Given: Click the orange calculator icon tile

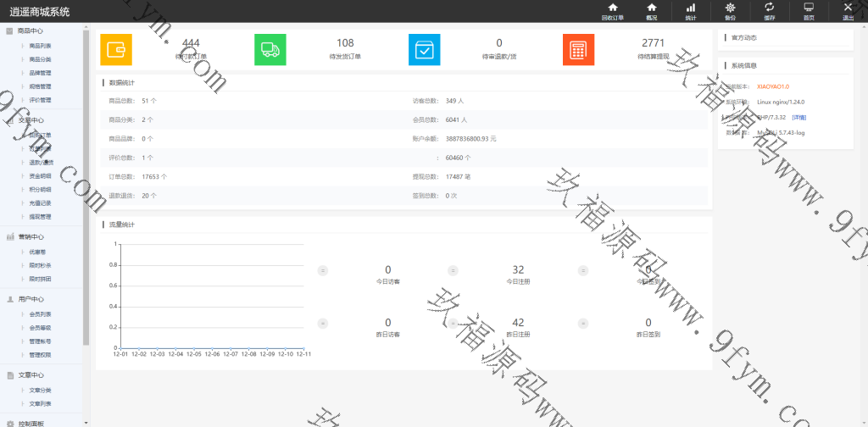Looking at the screenshot, I should point(578,50).
